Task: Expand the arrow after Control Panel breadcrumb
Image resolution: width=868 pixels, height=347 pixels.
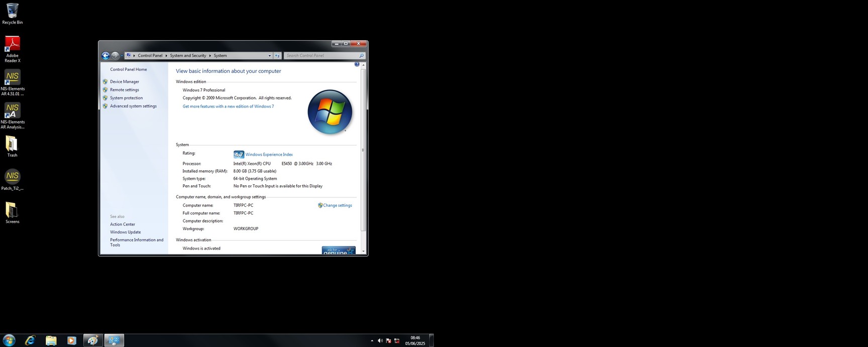Action: 166,56
